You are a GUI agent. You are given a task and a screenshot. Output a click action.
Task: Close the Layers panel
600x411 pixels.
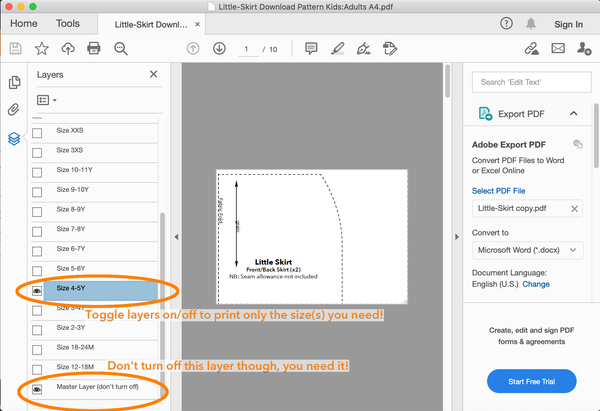[153, 74]
